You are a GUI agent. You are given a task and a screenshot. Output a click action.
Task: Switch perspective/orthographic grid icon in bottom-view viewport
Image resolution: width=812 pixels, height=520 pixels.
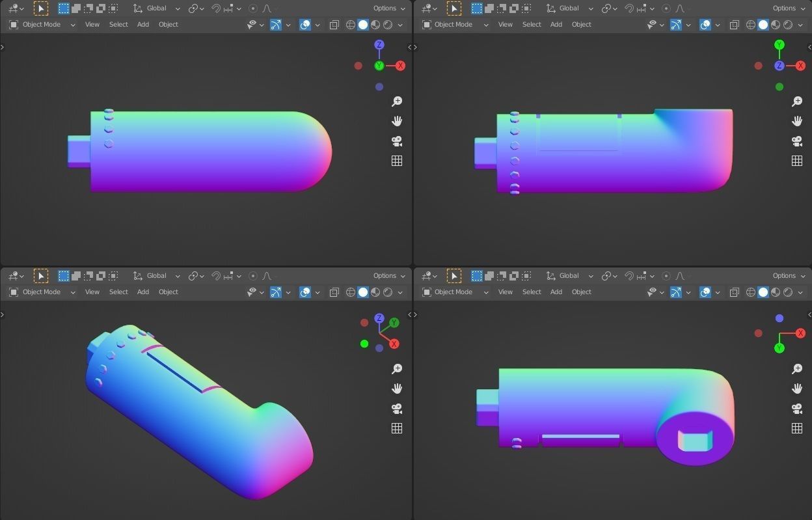point(797,428)
